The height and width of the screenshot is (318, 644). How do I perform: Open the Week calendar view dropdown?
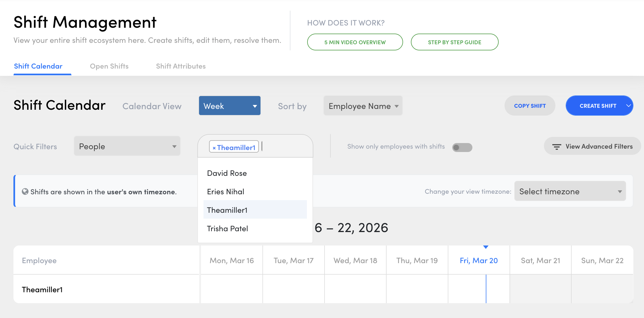(229, 106)
